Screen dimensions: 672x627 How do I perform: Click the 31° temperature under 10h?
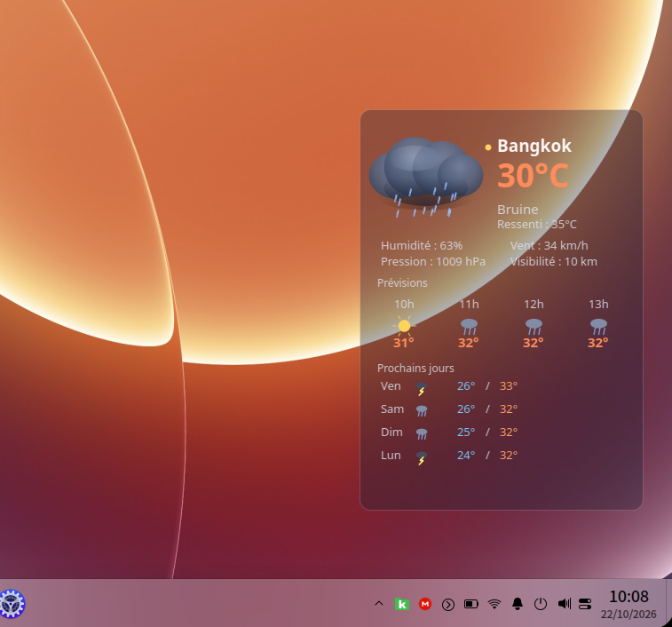coord(404,343)
